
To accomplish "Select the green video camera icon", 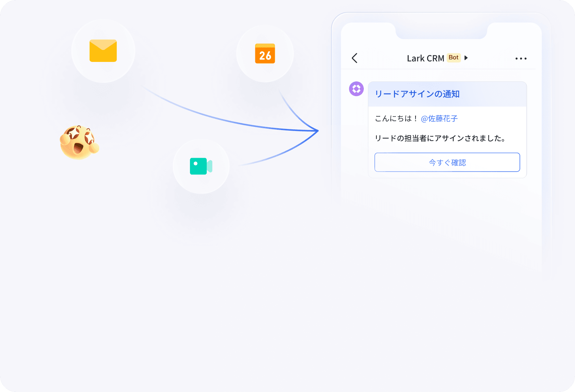I will [x=201, y=166].
